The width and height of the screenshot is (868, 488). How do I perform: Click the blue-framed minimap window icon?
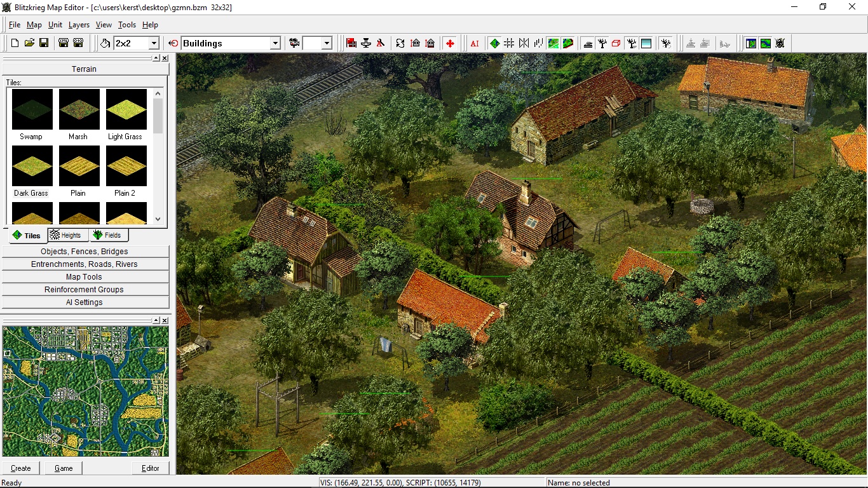click(x=751, y=43)
